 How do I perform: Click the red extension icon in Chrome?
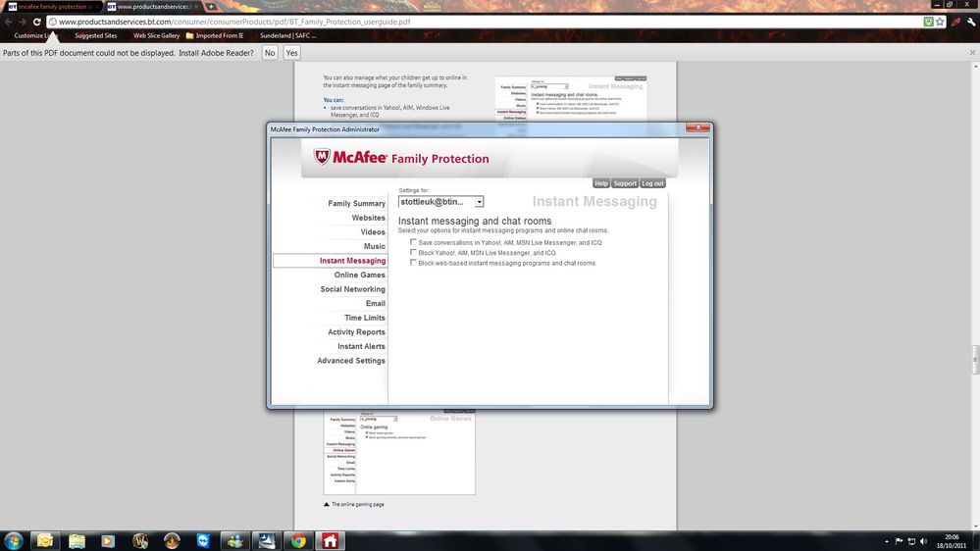click(955, 22)
